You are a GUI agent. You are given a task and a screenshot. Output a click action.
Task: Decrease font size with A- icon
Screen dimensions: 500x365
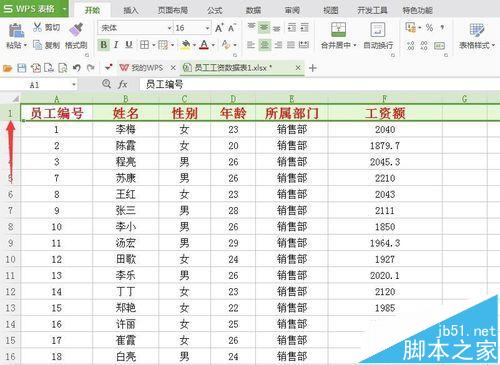(232, 28)
